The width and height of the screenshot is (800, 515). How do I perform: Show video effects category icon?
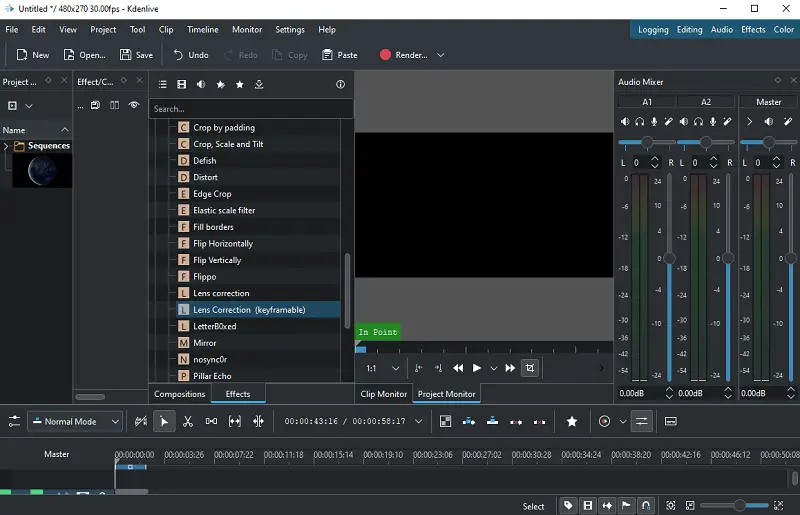[182, 84]
